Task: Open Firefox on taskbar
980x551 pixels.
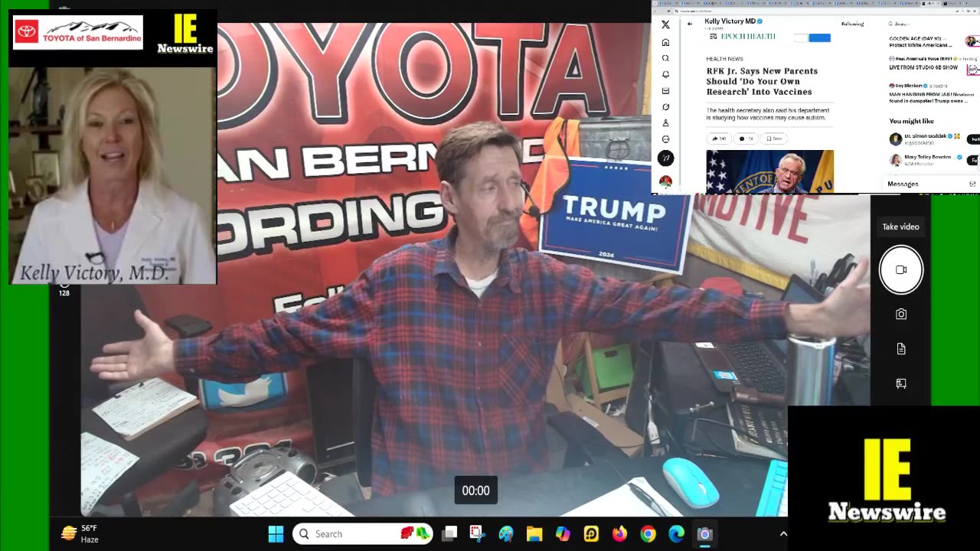Action: 619,534
